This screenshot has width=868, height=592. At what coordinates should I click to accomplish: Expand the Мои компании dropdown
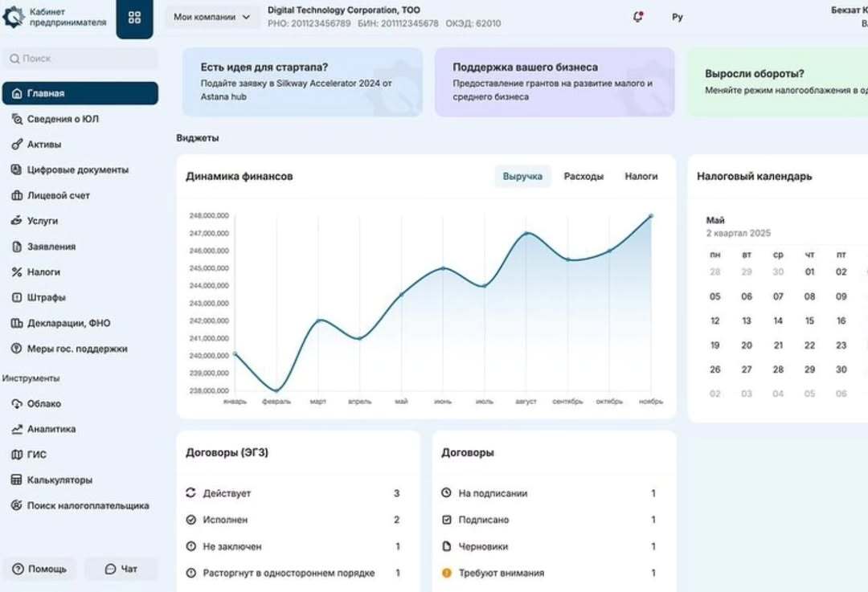(x=211, y=17)
